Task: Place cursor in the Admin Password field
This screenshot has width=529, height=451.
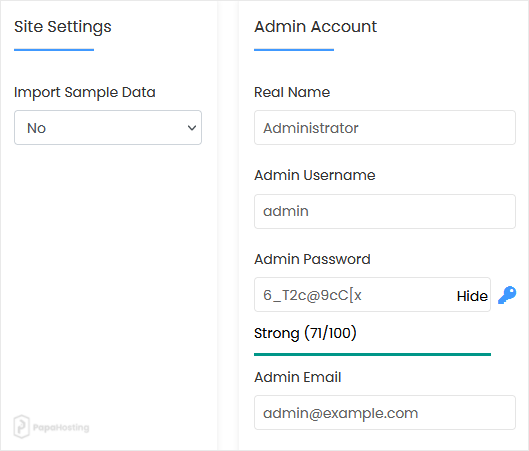Action: tap(354, 295)
